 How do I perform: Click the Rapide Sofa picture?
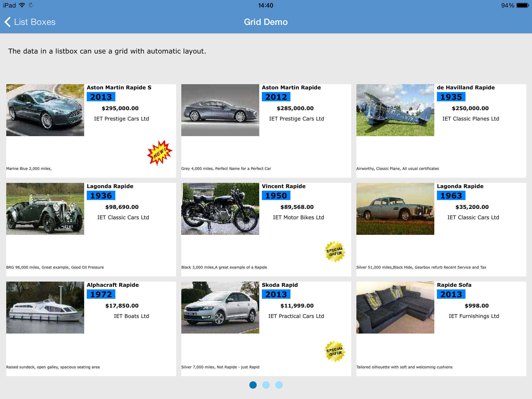[395, 308]
